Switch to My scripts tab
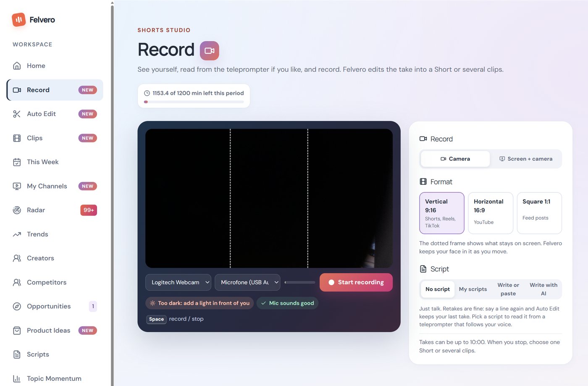 tap(473, 289)
